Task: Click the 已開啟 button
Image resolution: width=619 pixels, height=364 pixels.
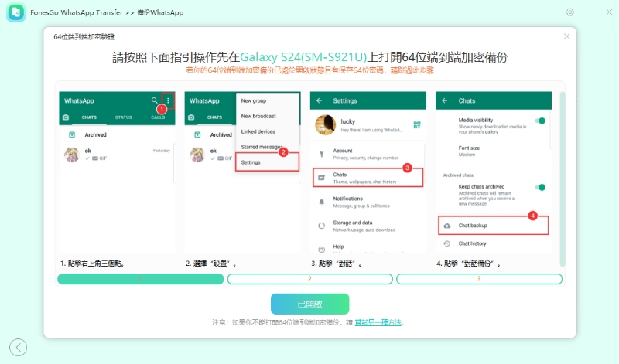Action: [x=309, y=304]
